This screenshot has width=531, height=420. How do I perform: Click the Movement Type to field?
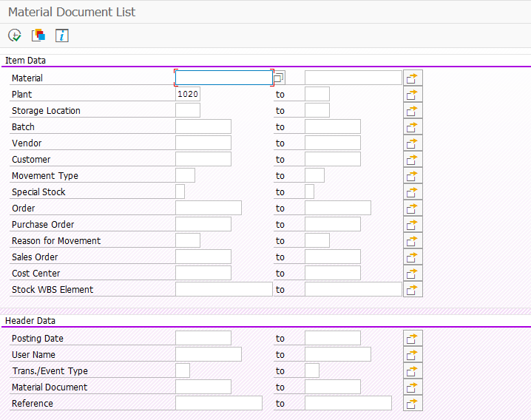coord(314,175)
